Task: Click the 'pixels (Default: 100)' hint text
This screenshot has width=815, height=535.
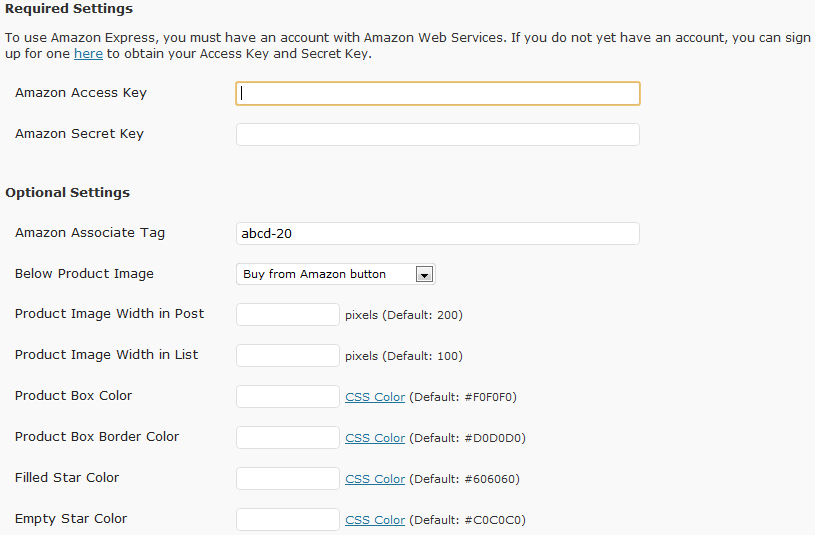Action: point(404,356)
